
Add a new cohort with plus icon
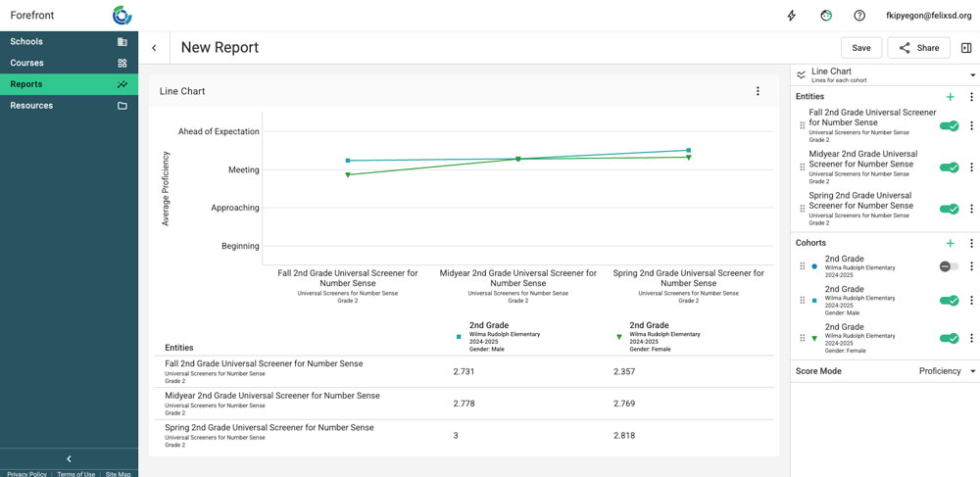click(950, 243)
